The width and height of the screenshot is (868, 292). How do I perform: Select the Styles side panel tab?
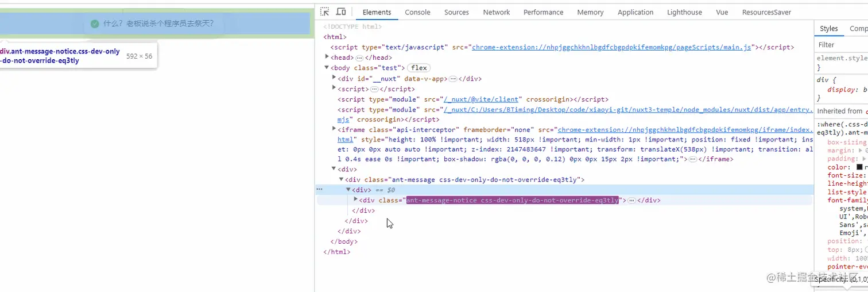coord(828,29)
